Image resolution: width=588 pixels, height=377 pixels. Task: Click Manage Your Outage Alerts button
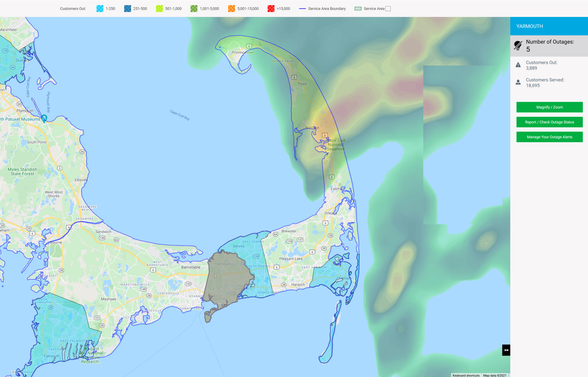tap(549, 137)
